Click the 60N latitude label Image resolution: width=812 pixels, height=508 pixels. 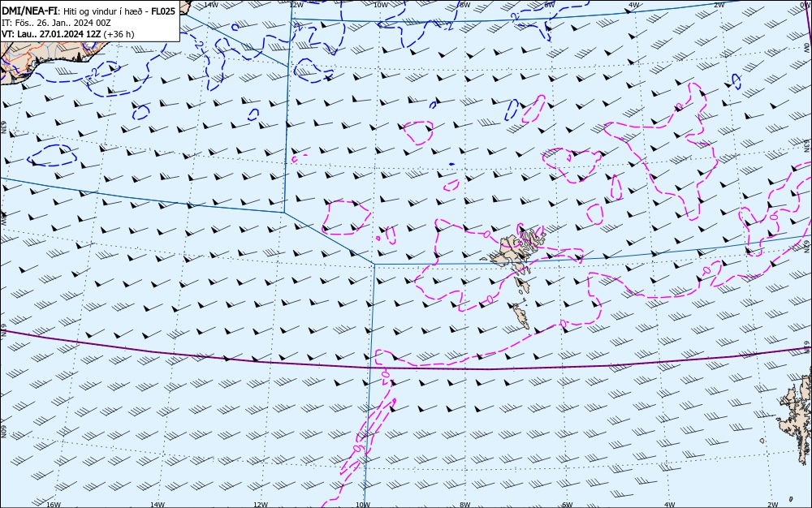[3, 432]
